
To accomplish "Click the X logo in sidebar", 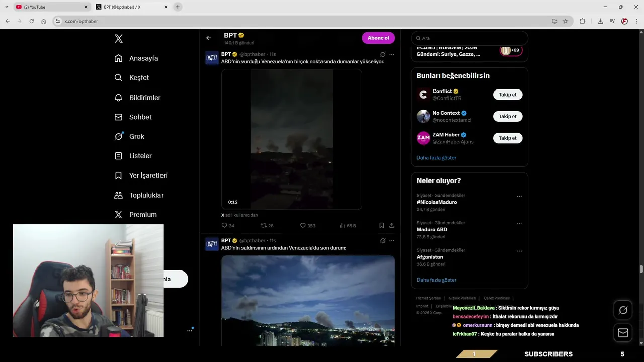I will coord(118,39).
